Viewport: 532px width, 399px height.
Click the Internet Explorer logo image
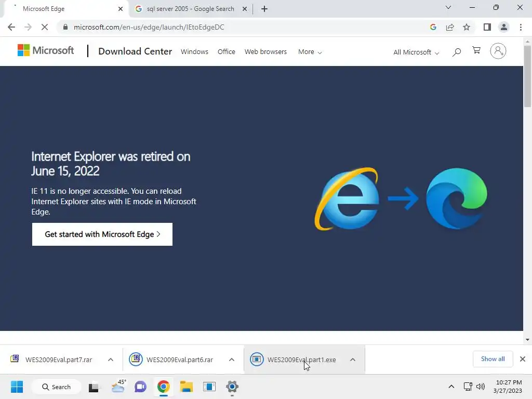pos(347,199)
